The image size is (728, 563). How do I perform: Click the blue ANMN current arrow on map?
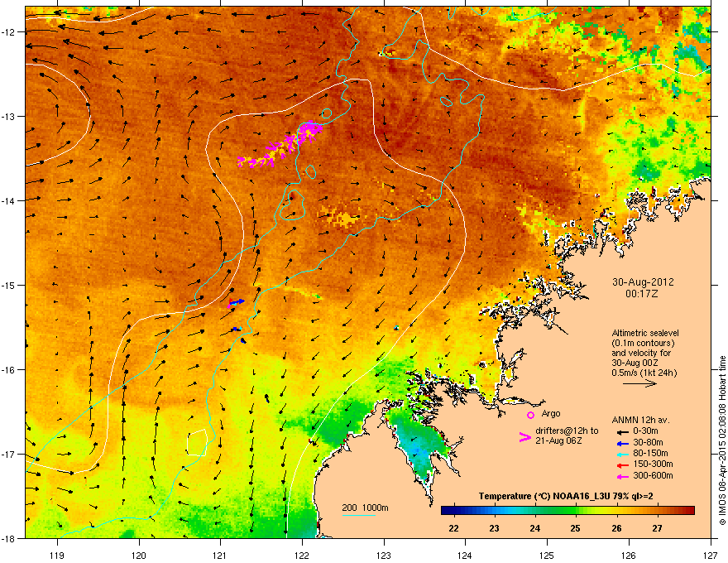pos(237,302)
